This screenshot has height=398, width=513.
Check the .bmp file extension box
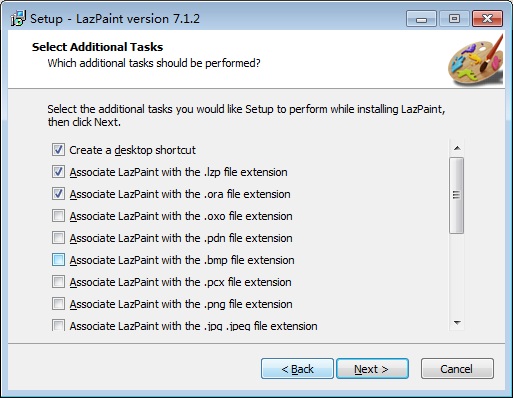[58, 260]
